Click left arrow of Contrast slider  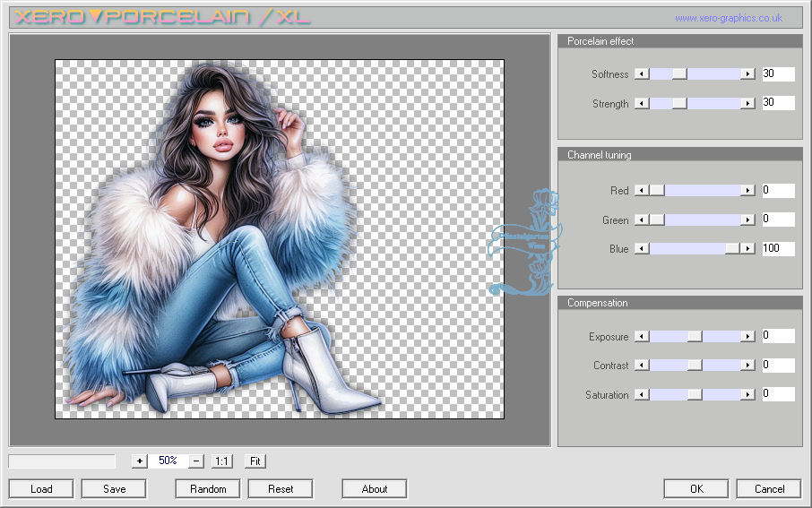(642, 366)
